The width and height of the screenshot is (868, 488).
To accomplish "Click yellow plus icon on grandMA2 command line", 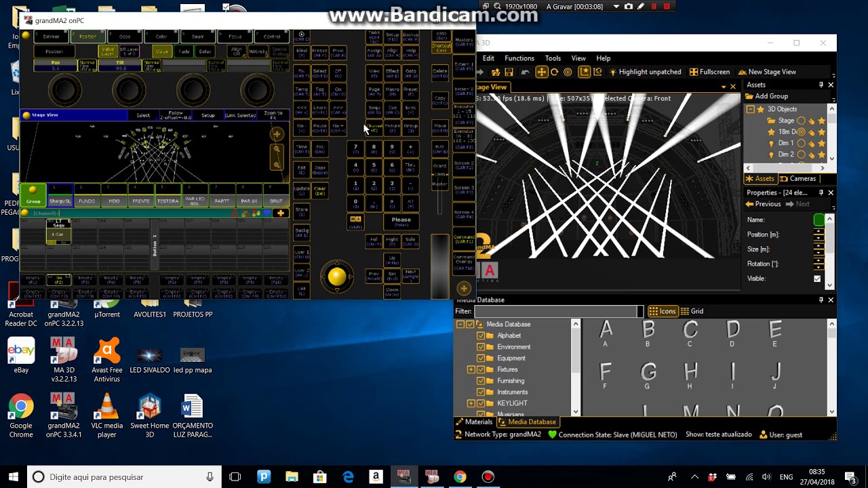I will 280,213.
